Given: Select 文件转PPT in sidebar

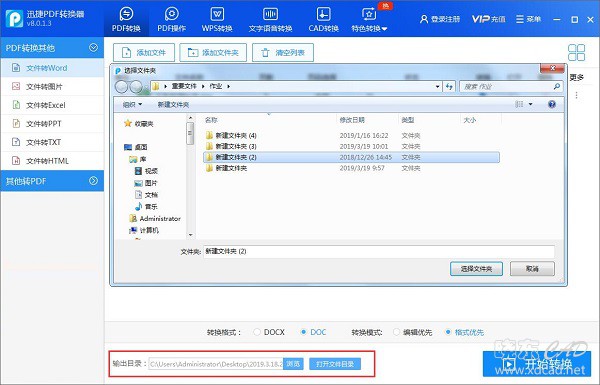Looking at the screenshot, I should [x=52, y=124].
